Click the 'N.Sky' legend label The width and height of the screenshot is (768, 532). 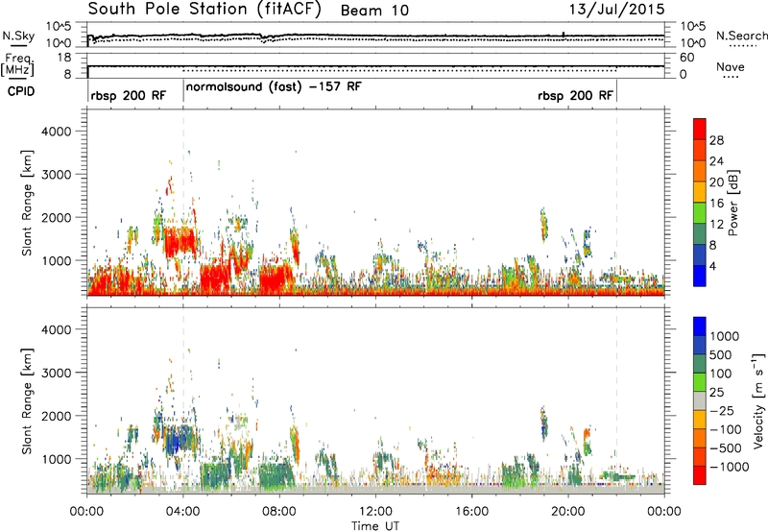click(x=18, y=36)
